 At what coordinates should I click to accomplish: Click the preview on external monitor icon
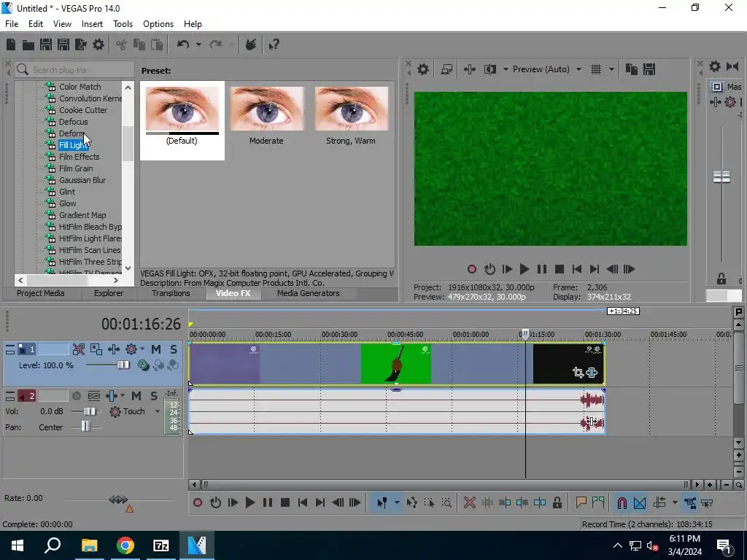coord(446,69)
